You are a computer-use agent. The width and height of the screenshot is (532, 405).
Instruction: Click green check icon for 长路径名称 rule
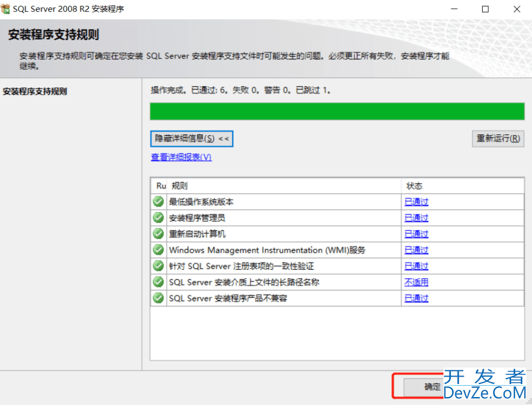click(158, 282)
